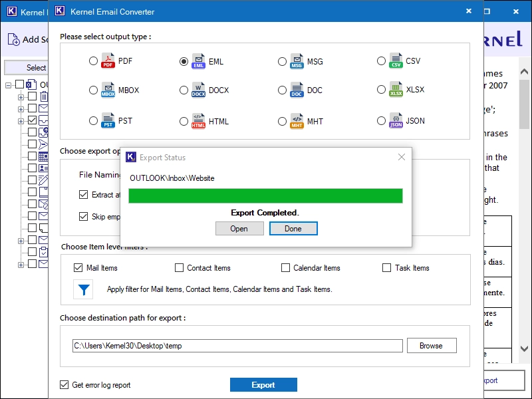This screenshot has width=532, height=399.
Task: Expand the bottom-most tree folder node
Action: tap(21, 265)
